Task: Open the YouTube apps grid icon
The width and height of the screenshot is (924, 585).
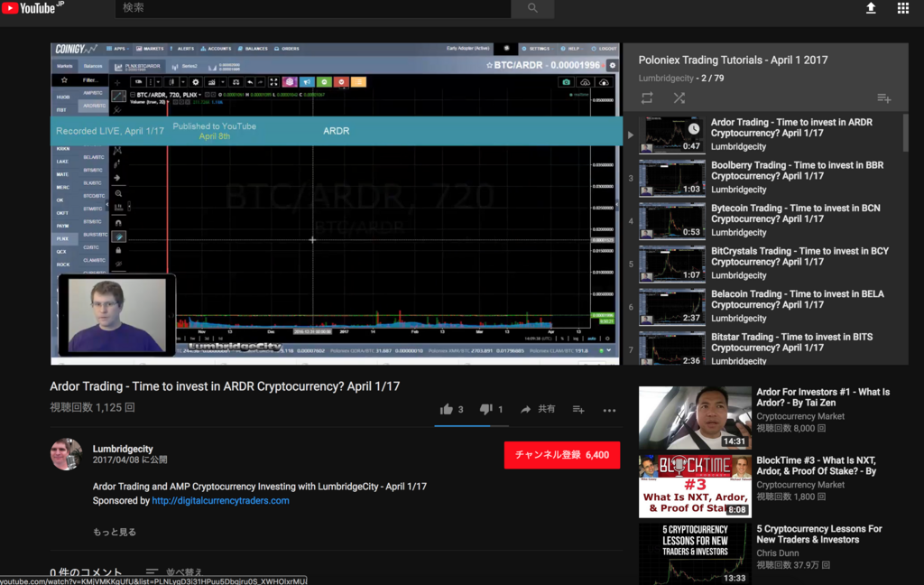Action: (902, 8)
